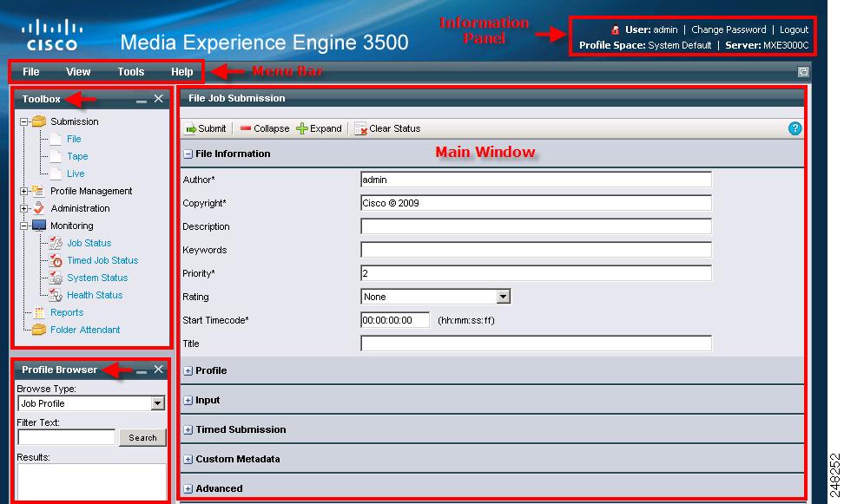844x504 pixels.
Task: Click the Tape page icon in Toolbox
Action: click(56, 156)
